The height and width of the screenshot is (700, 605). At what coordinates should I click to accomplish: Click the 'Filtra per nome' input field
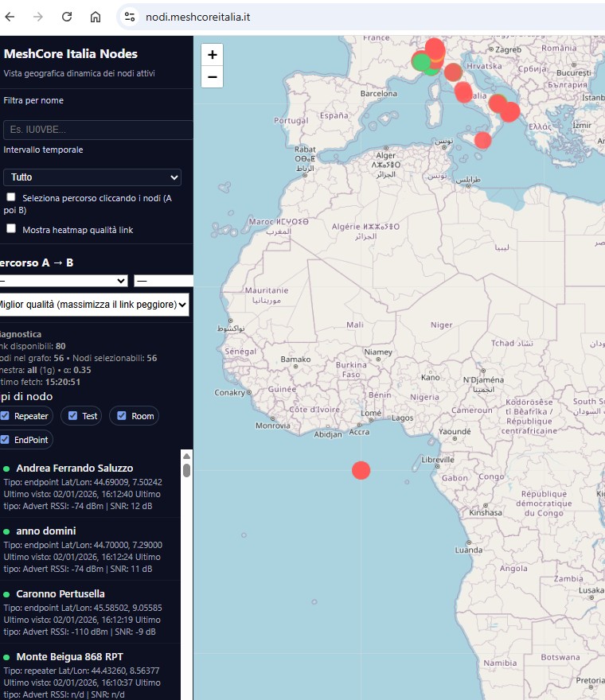click(x=97, y=130)
